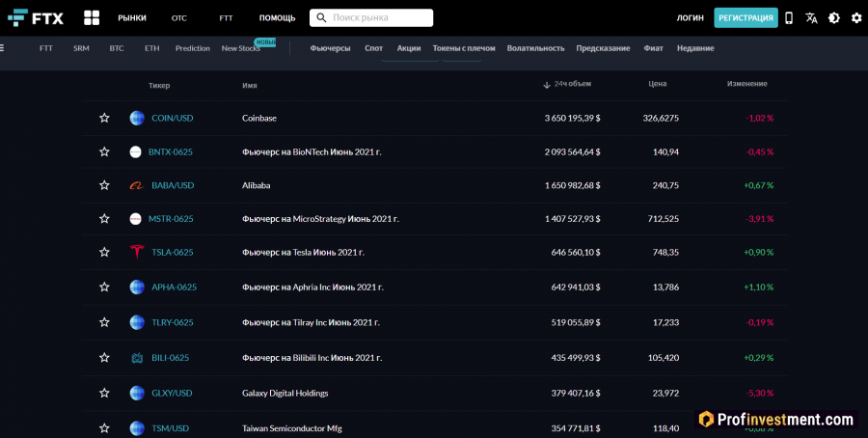Click the Bilibili logo icon
Viewport: 868px width, 438px height.
click(137, 358)
